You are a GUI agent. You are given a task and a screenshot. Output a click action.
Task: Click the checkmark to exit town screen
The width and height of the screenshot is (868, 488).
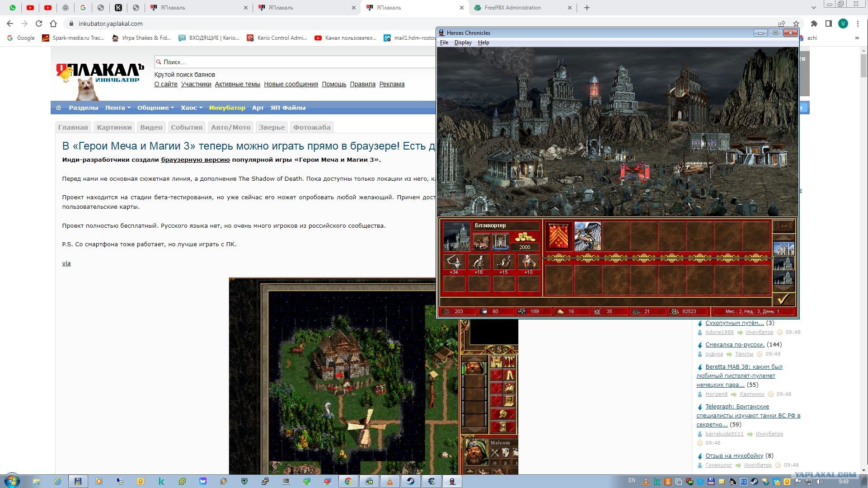pos(784,299)
